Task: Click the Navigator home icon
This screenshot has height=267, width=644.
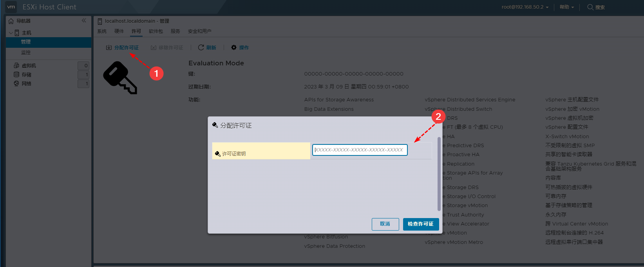Action: click(x=11, y=21)
